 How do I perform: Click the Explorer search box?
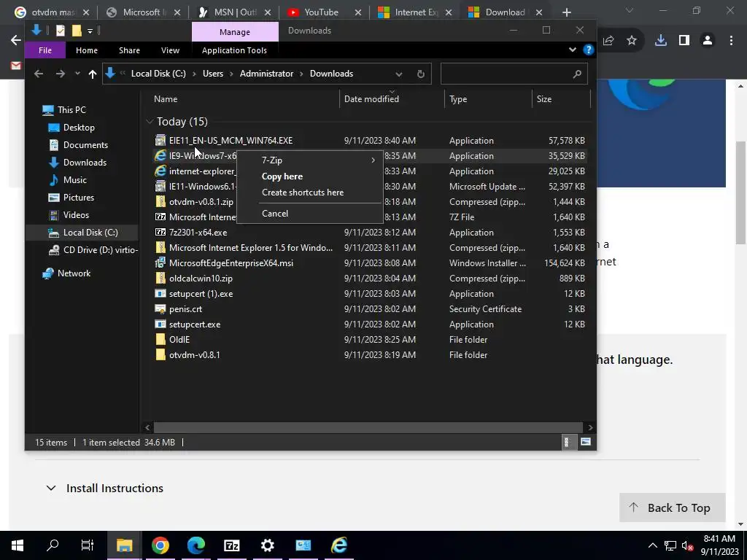pyautogui.click(x=514, y=74)
